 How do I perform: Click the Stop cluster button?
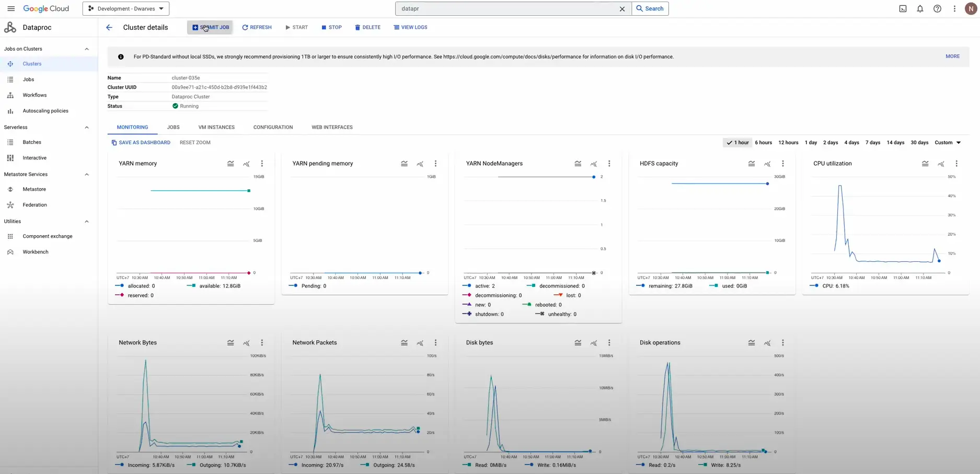331,27
